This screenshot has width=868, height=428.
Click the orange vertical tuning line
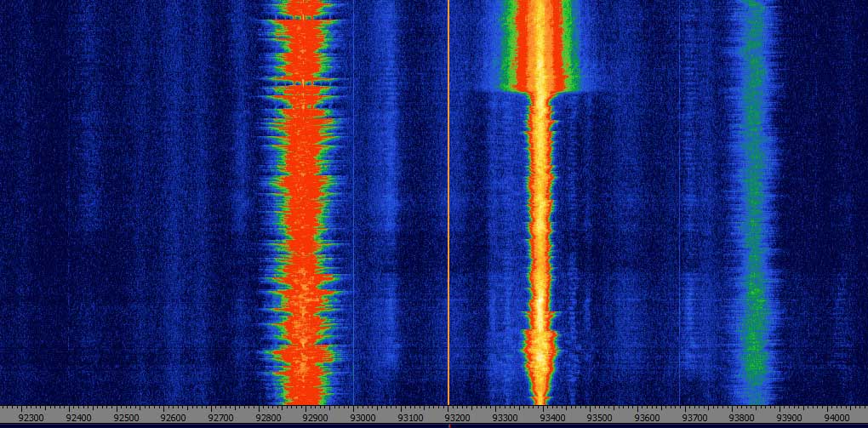pyautogui.click(x=448, y=204)
